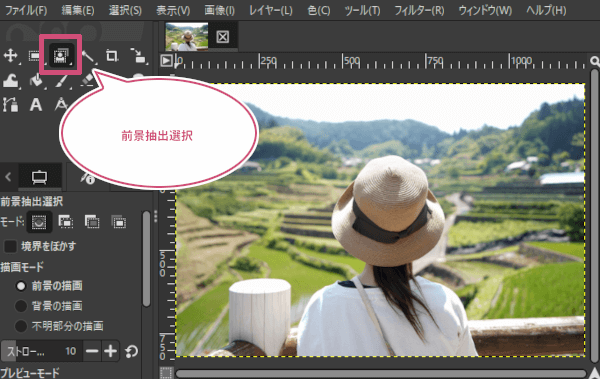
Task: Open the 選択(S) menu
Action: coord(125,10)
